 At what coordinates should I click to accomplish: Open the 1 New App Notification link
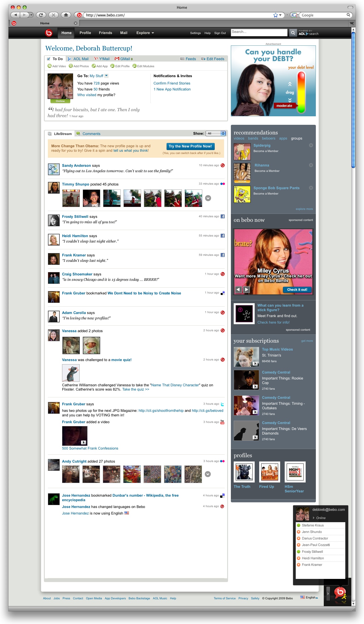click(x=172, y=89)
